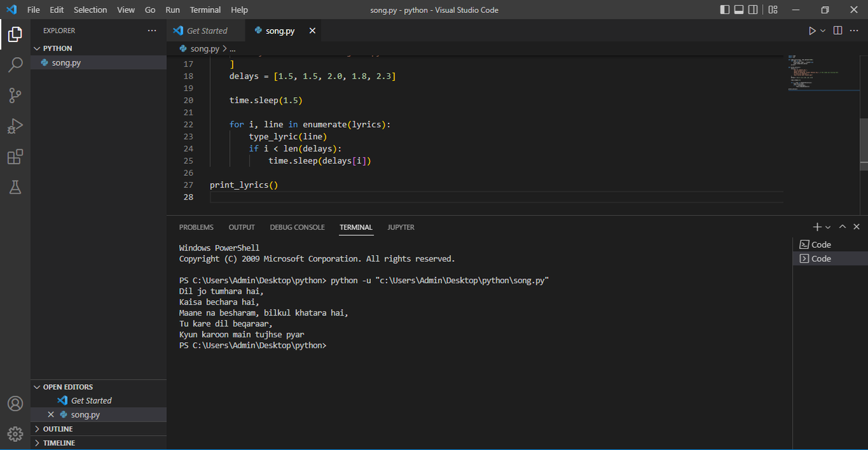Create a new terminal with plus icon
This screenshot has height=450, width=868.
click(816, 227)
